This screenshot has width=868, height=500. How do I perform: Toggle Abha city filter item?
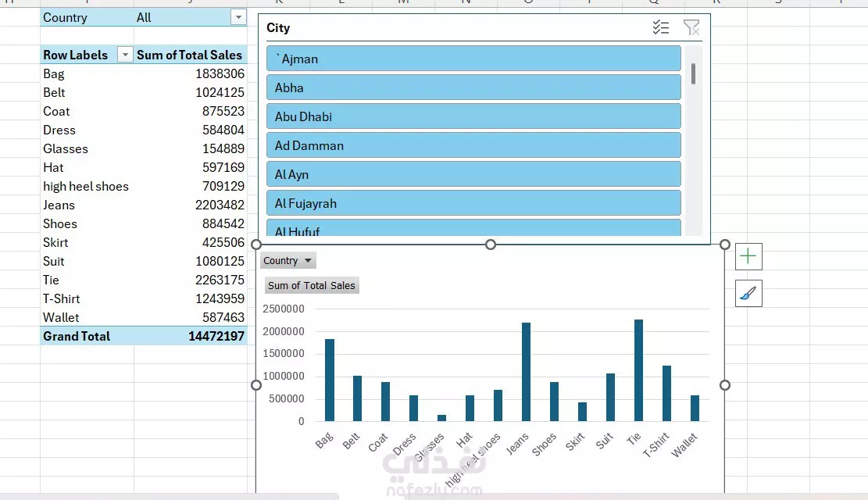473,87
